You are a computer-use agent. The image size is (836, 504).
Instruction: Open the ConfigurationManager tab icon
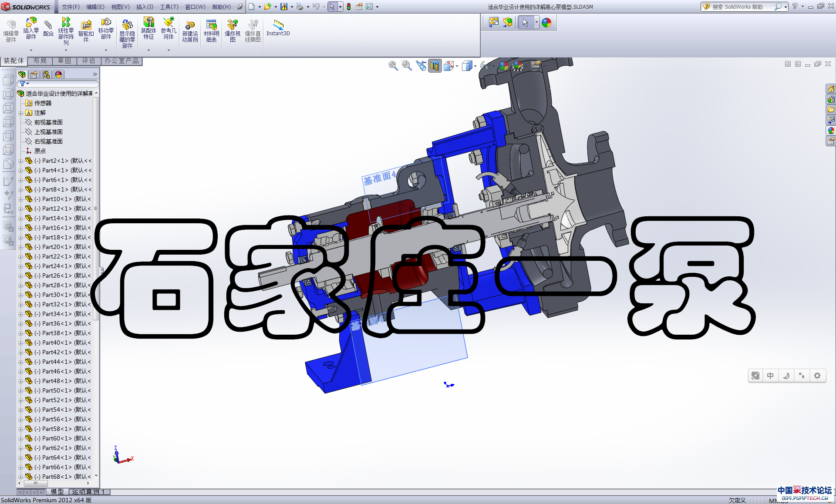(x=46, y=74)
